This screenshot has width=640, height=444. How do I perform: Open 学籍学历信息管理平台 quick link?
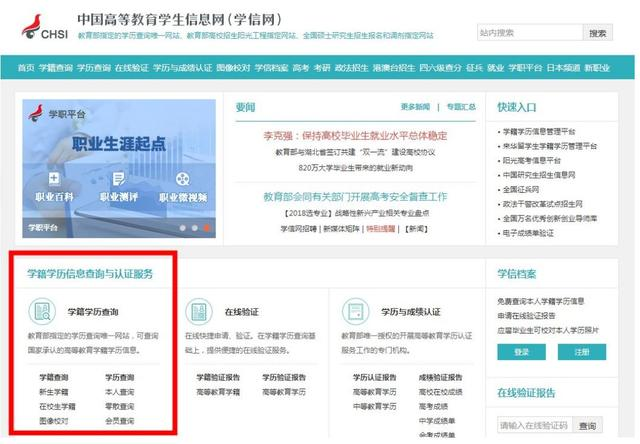(539, 131)
